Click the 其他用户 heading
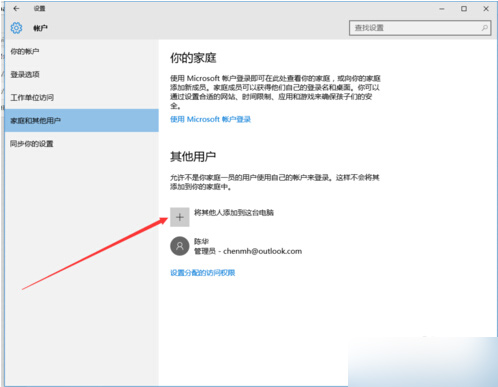Image resolution: width=498 pixels, height=387 pixels. coord(193,156)
